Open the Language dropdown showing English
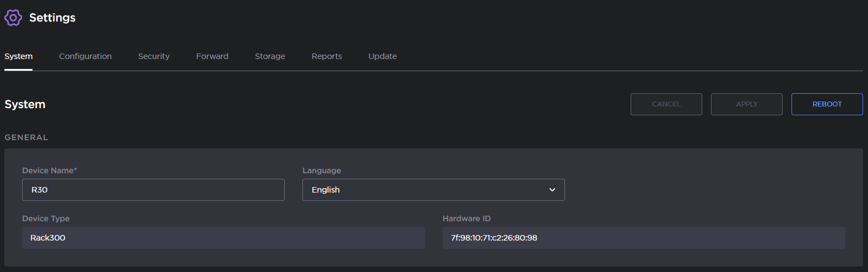 click(x=424, y=190)
